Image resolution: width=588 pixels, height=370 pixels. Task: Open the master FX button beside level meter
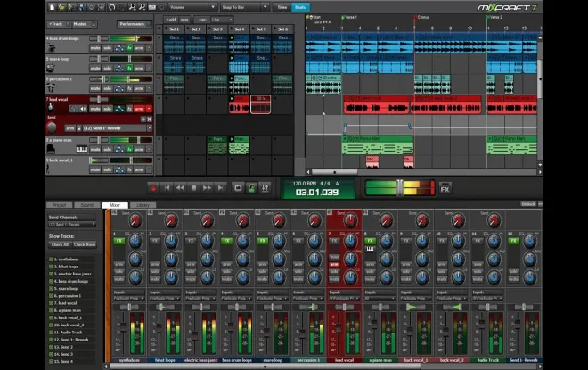pos(445,188)
